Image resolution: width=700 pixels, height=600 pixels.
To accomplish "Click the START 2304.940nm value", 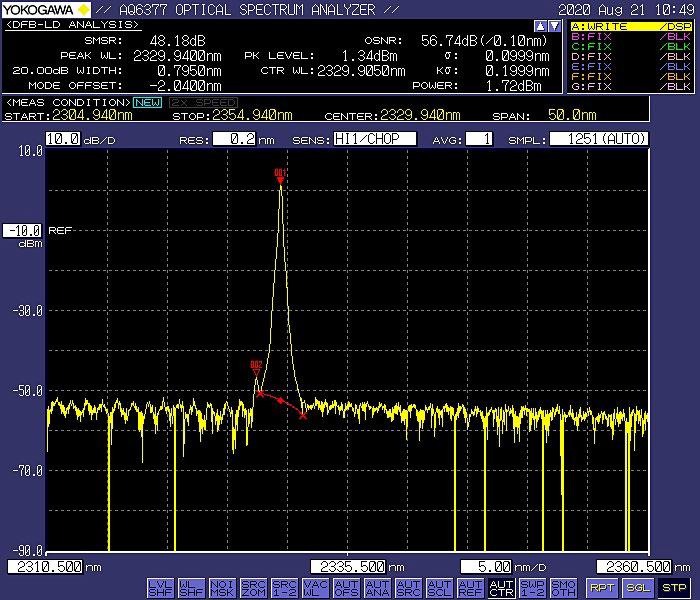I will pos(92,115).
